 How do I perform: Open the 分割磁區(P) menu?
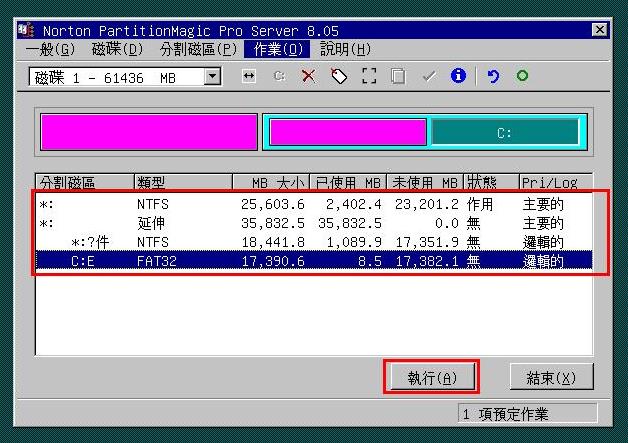[x=198, y=49]
